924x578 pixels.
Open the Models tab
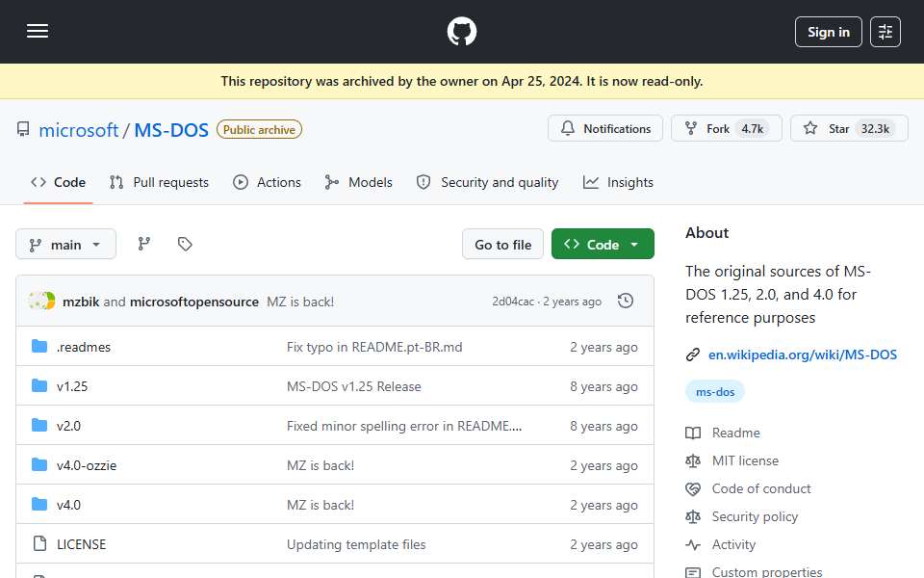tap(358, 182)
